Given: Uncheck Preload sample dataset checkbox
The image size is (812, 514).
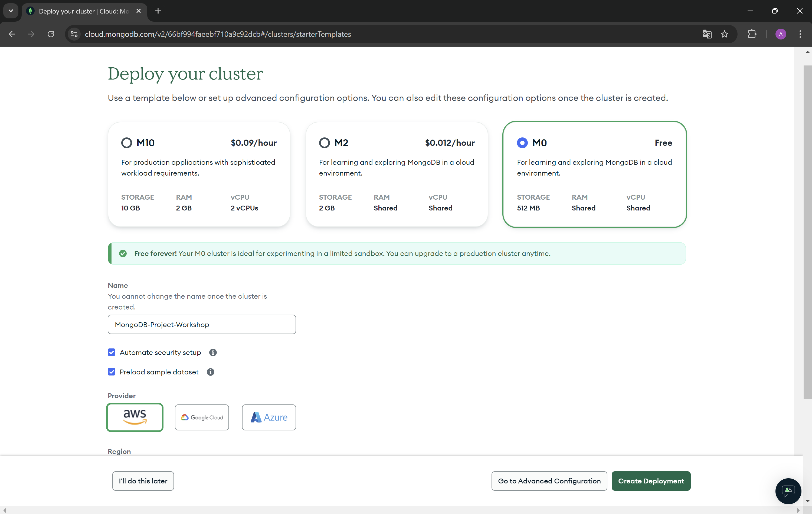Looking at the screenshot, I should (x=112, y=372).
